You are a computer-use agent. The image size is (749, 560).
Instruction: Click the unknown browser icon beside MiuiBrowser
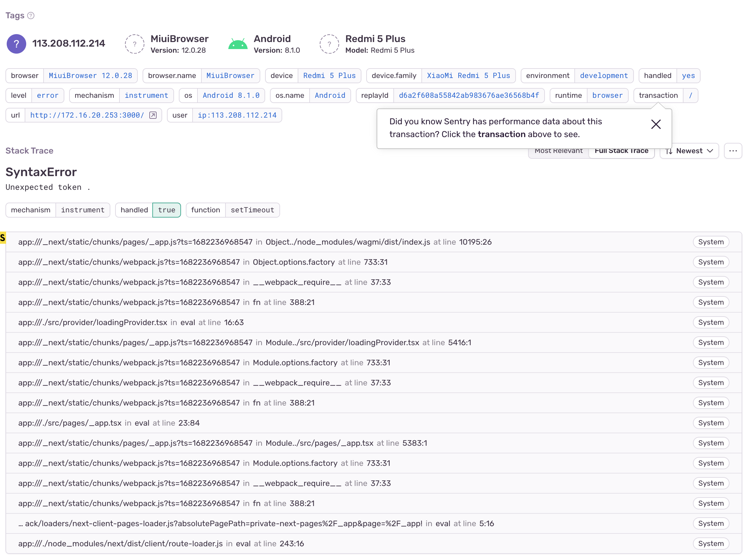coord(135,44)
